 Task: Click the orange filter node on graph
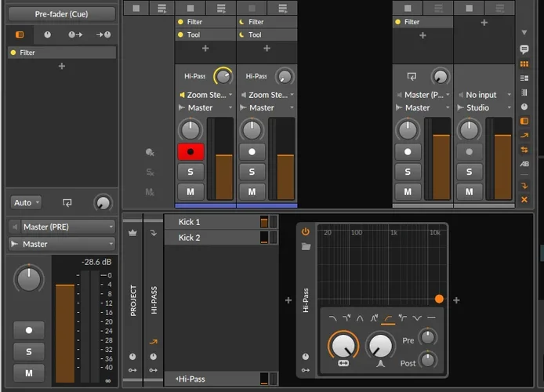point(439,299)
